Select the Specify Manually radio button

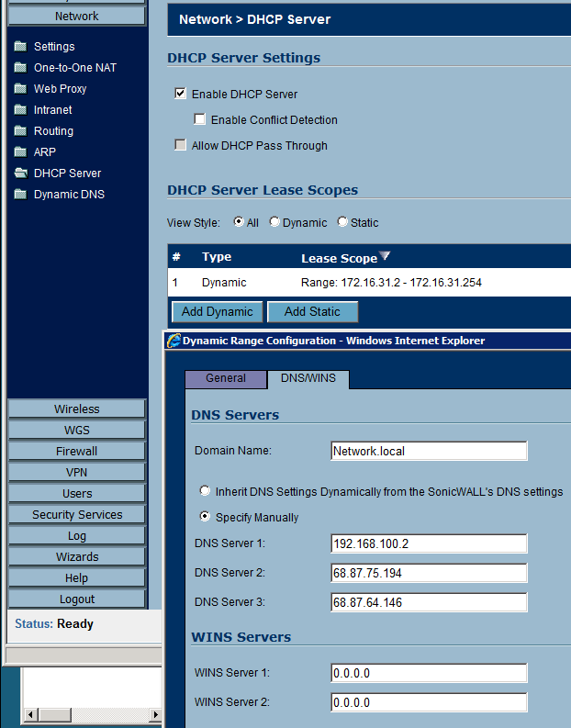[205, 516]
